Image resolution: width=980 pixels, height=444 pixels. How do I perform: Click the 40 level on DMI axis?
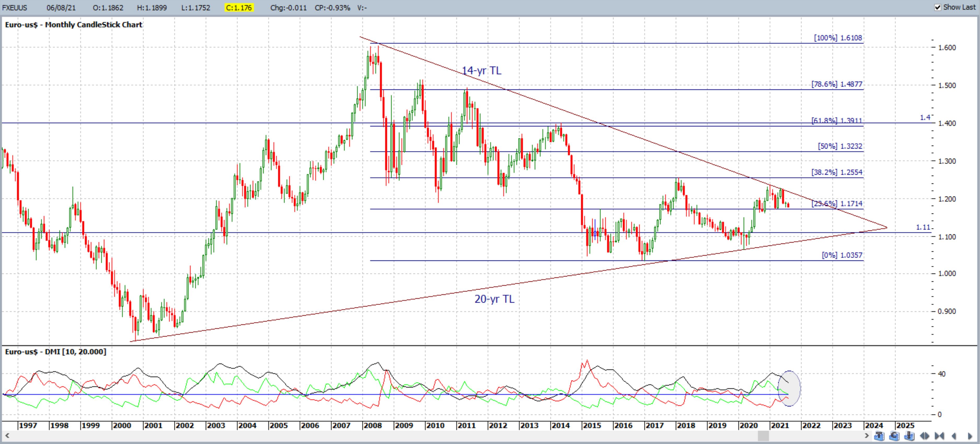click(x=942, y=374)
